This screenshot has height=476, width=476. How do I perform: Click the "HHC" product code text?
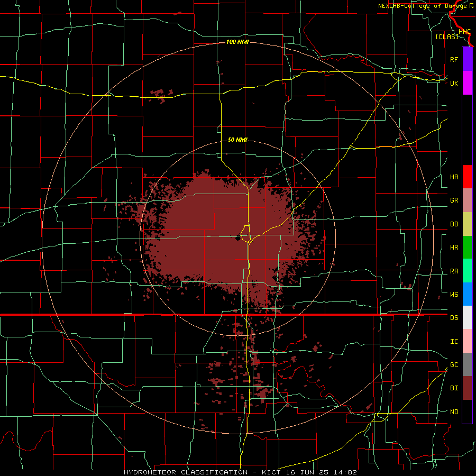point(464,32)
